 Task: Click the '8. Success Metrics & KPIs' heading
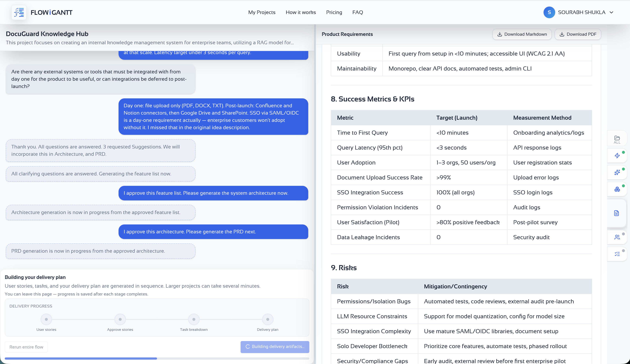coord(372,99)
